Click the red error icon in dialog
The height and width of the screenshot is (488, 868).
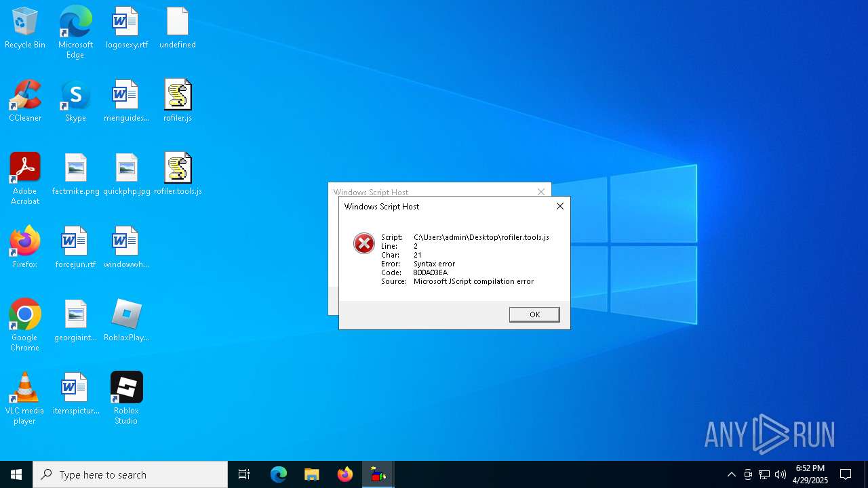pos(364,243)
